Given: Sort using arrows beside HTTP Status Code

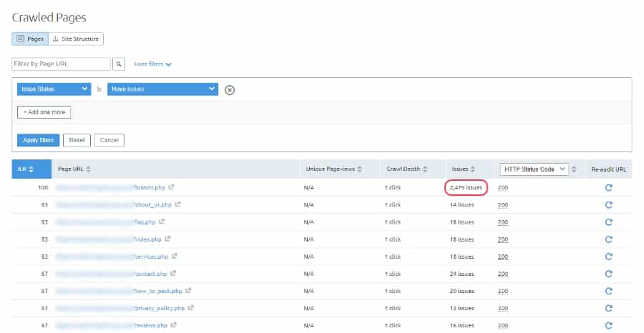Looking at the screenshot, I should pos(574,169).
